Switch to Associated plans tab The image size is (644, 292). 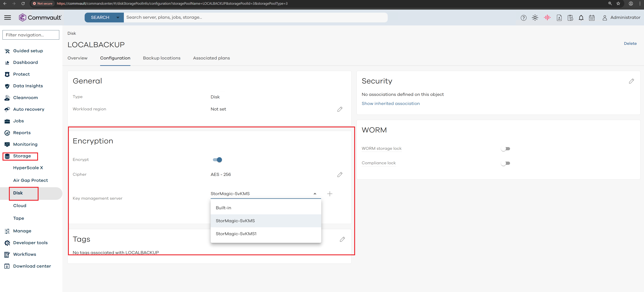(212, 58)
